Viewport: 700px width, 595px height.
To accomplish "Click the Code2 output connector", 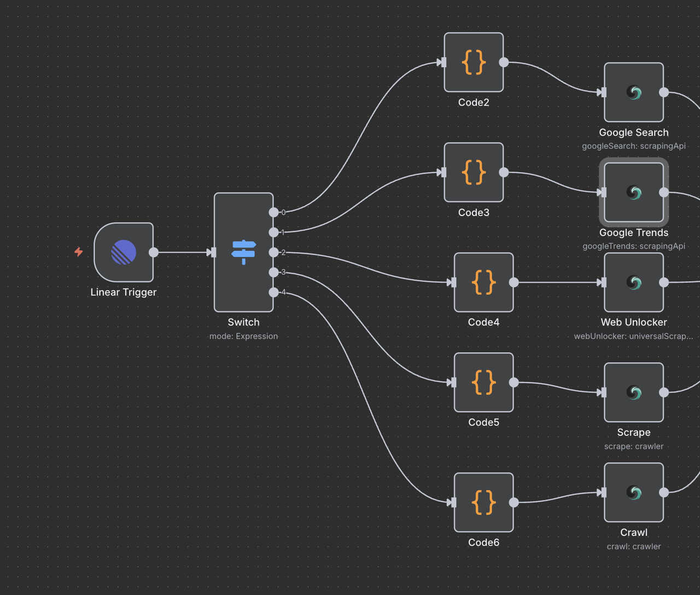I will tap(504, 62).
